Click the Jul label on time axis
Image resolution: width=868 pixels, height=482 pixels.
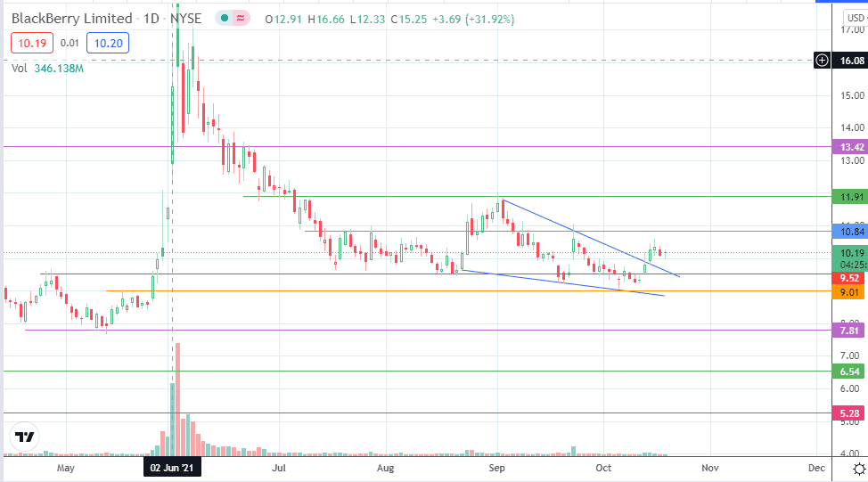point(278,468)
